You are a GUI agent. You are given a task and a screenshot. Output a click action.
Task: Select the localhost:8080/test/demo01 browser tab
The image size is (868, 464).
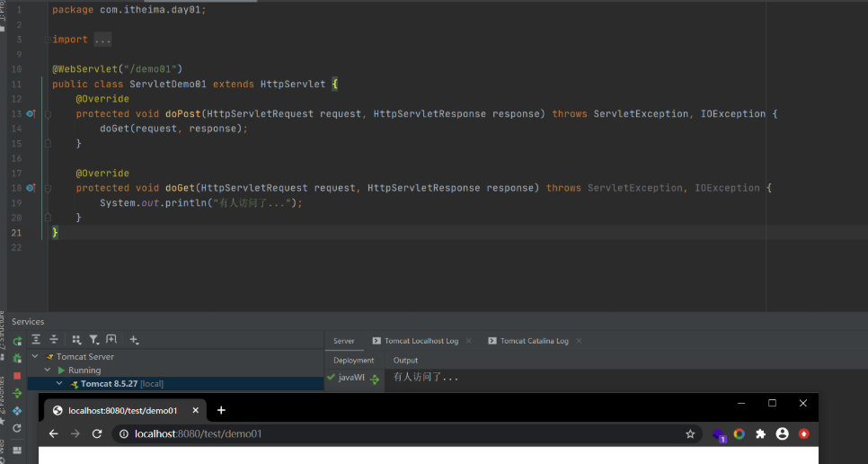[x=122, y=410]
